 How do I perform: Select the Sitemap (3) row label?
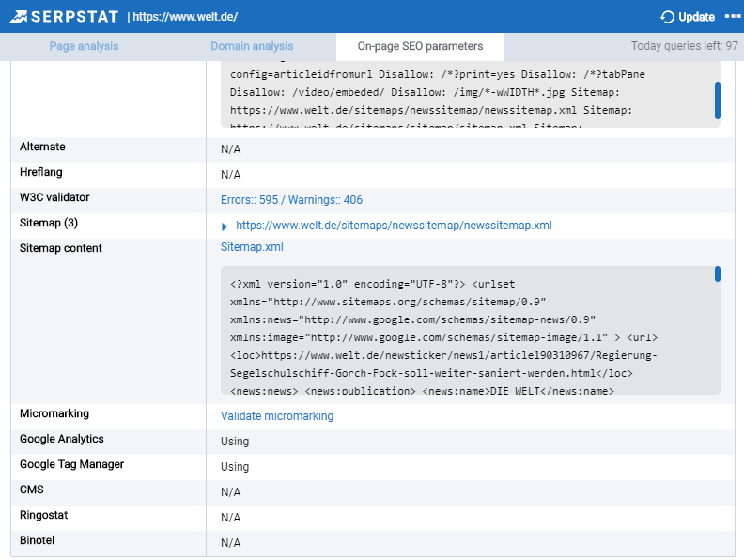pos(49,223)
